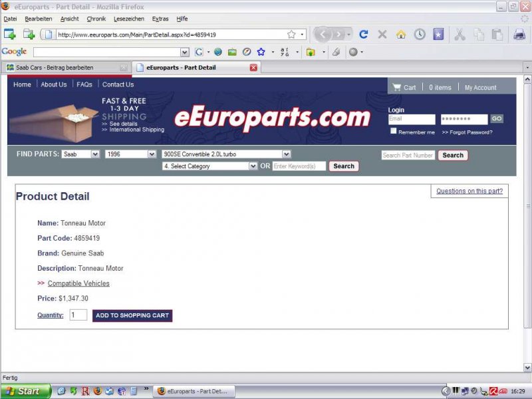Click the login GO button

click(497, 119)
